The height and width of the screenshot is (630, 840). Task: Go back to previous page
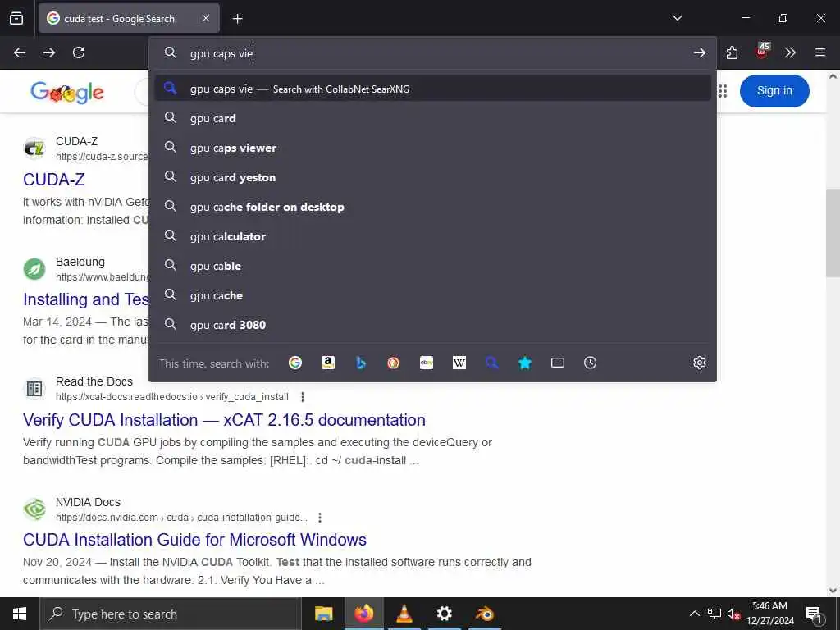coord(20,52)
